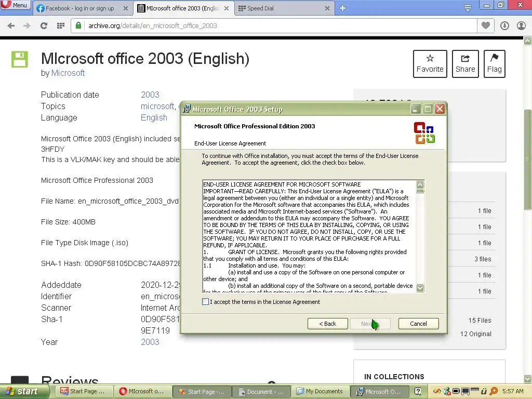This screenshot has width=532, height=399.
Task: Select the File Size: 400MB text
Action: 68,222
